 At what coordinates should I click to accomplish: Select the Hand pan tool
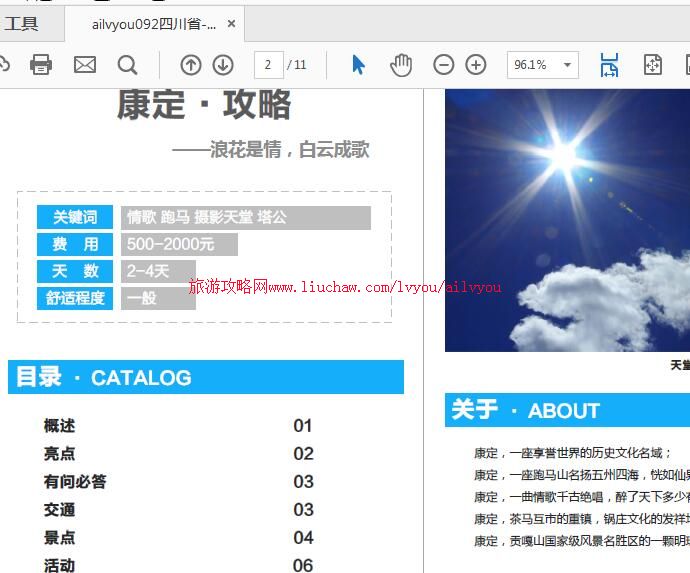coord(401,65)
